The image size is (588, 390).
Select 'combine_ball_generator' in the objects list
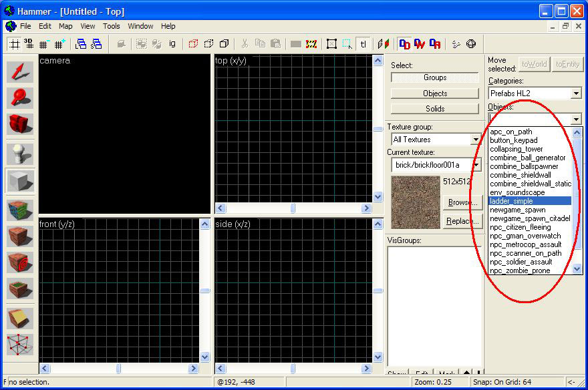point(530,158)
